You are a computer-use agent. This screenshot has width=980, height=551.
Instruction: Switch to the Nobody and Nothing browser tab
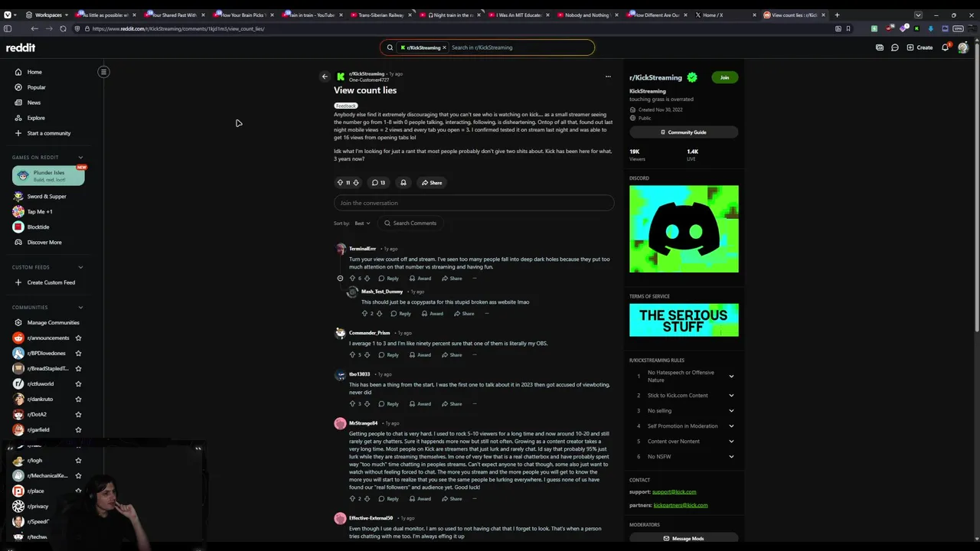click(x=587, y=15)
